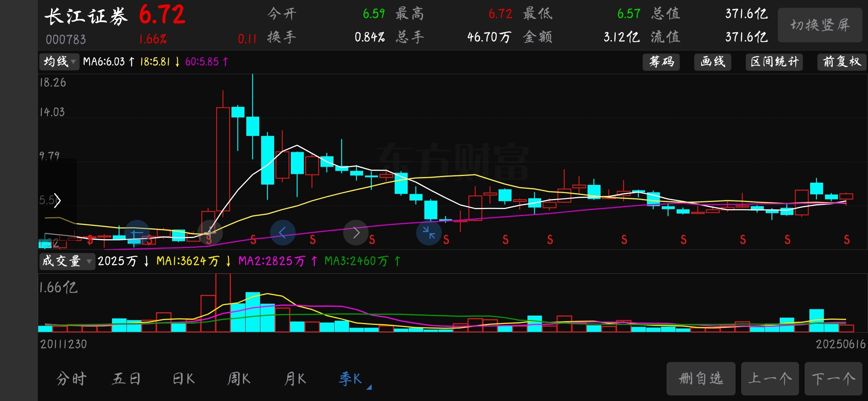Switch to the 日K tab
This screenshot has height=401, width=868.
tap(184, 379)
